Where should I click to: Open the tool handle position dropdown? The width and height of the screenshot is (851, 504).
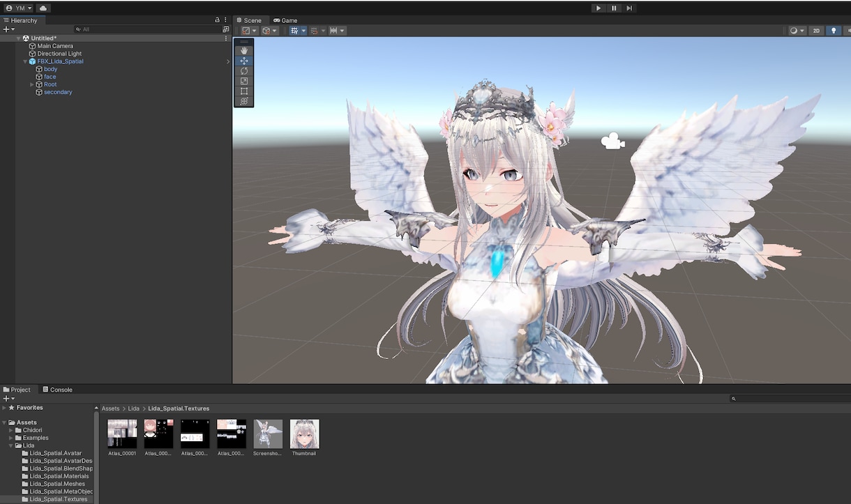(250, 31)
